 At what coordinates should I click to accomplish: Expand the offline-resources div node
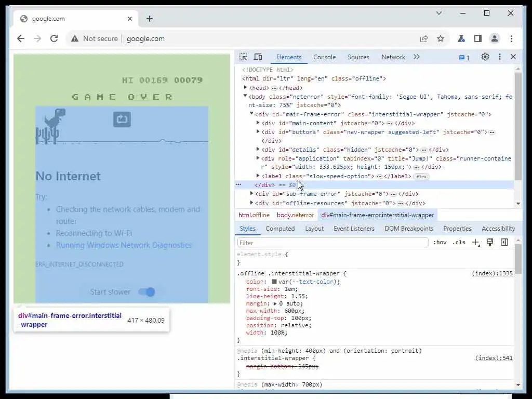[251, 203]
